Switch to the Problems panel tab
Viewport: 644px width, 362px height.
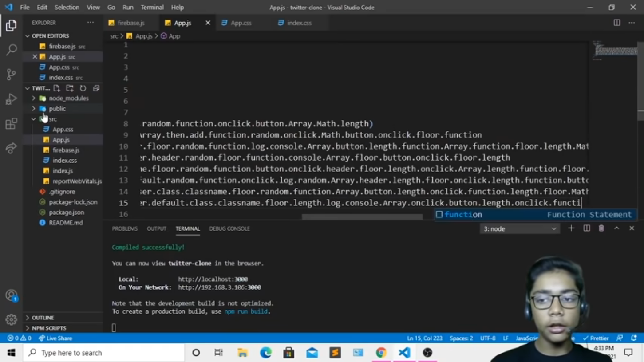(x=125, y=228)
